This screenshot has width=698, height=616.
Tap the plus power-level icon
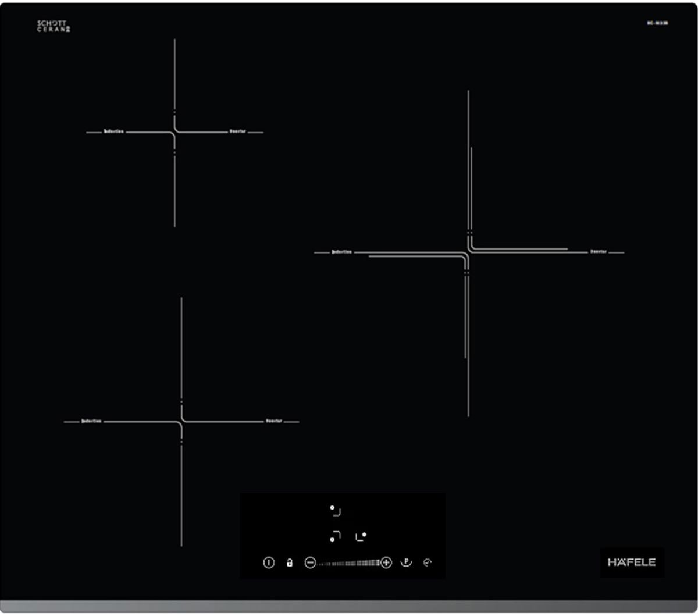pos(386,563)
